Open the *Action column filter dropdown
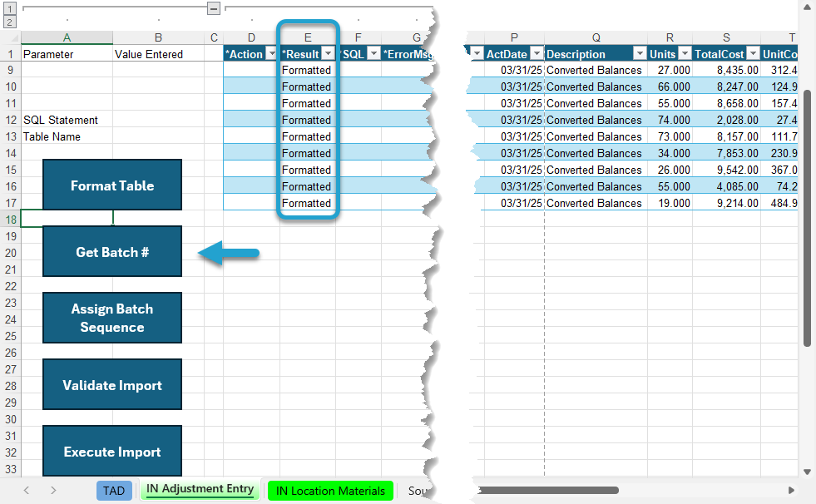 click(271, 53)
